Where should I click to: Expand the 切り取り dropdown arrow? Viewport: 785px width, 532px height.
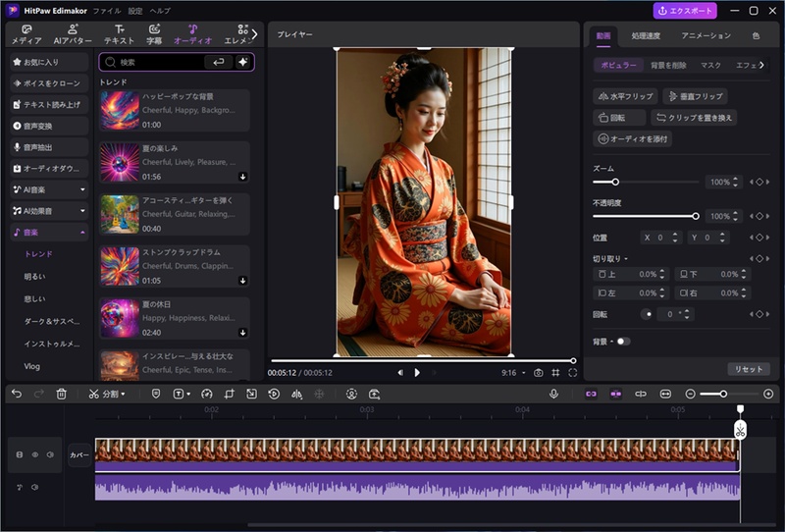click(x=626, y=259)
